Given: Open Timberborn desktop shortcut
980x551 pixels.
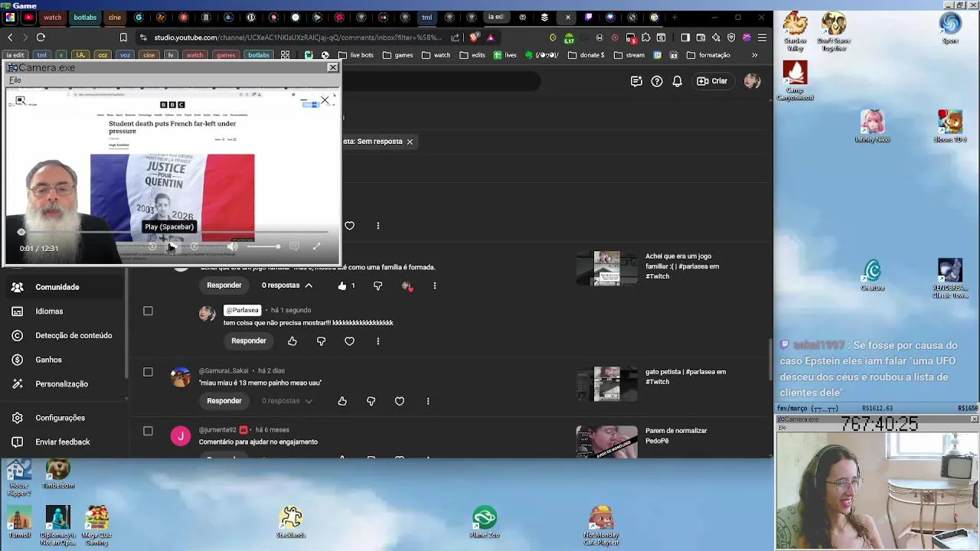Looking at the screenshot, I should [x=58, y=474].
